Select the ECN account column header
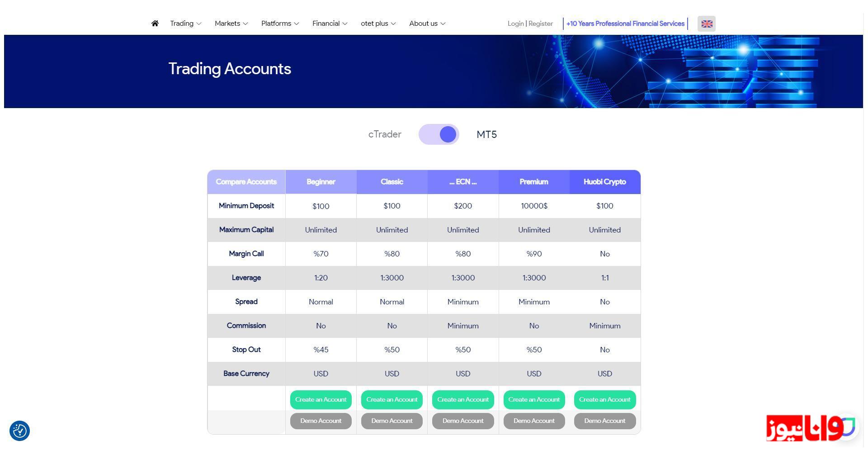868x460 pixels. (x=463, y=182)
